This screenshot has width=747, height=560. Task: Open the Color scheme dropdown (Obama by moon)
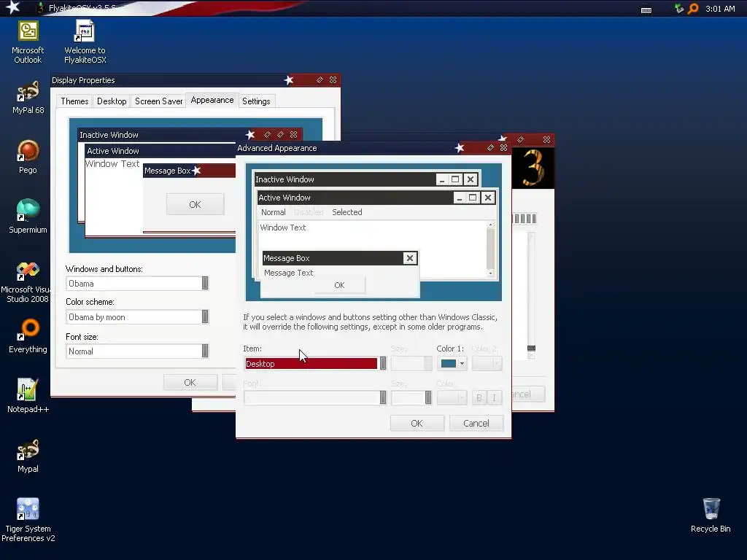click(137, 316)
